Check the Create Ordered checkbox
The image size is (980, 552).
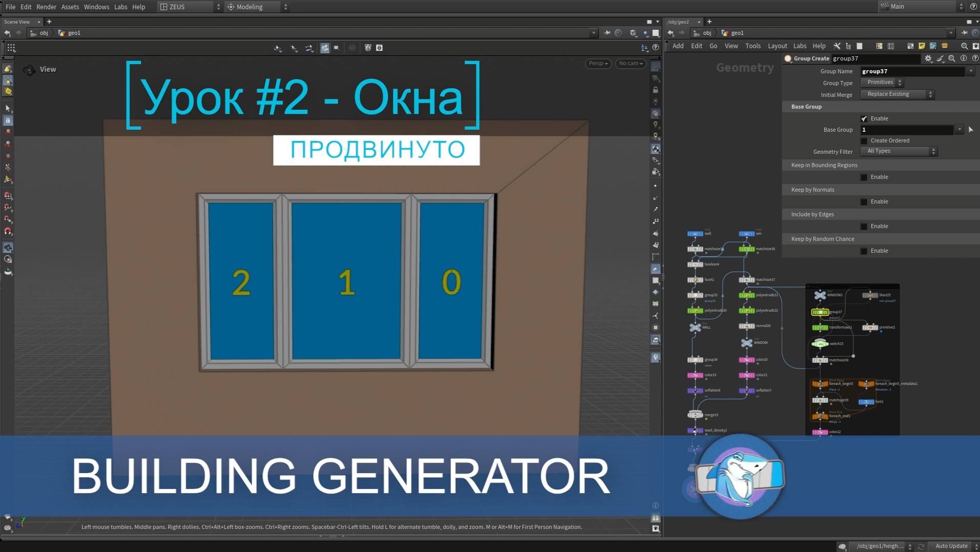click(x=864, y=140)
